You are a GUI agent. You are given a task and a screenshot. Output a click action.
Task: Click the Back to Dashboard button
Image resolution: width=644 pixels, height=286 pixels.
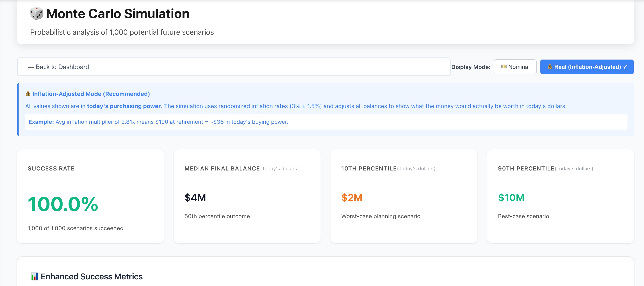coord(234,67)
